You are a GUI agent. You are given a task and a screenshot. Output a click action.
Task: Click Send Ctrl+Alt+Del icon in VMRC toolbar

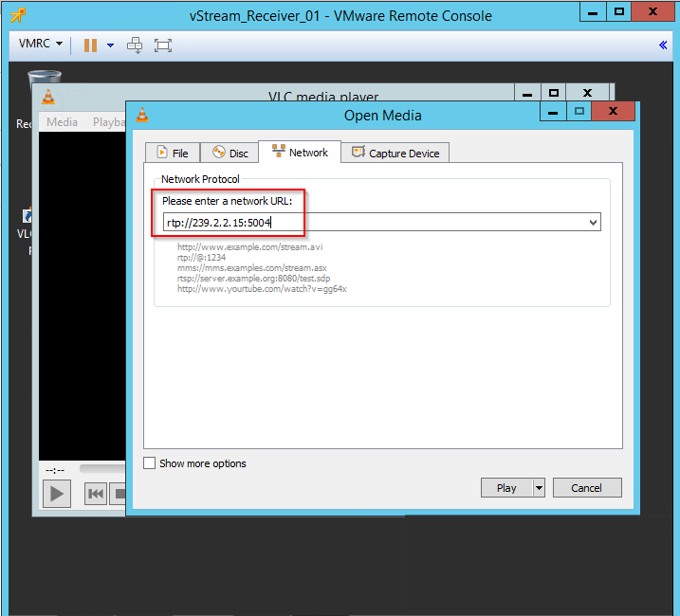tap(135, 45)
